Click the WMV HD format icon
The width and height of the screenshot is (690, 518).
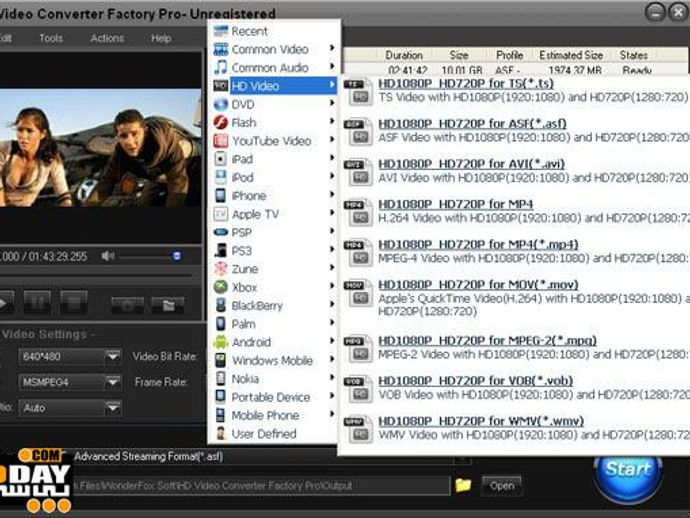click(359, 430)
